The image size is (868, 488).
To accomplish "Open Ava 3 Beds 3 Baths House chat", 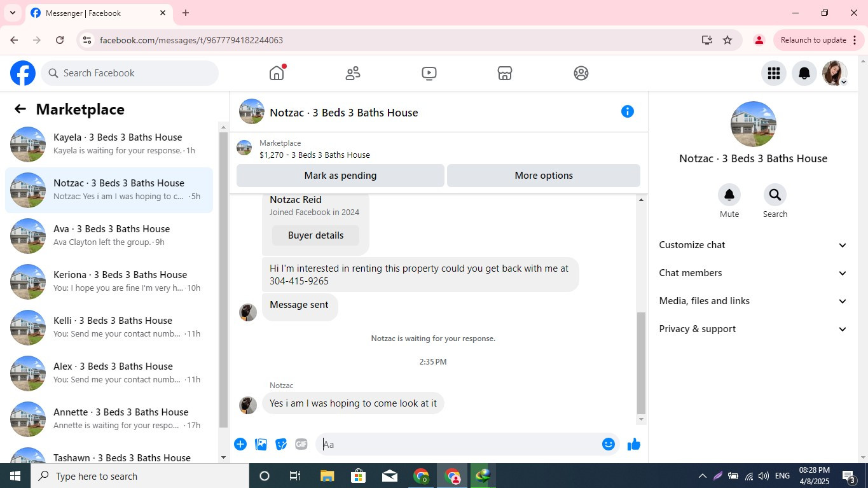I will tap(109, 236).
